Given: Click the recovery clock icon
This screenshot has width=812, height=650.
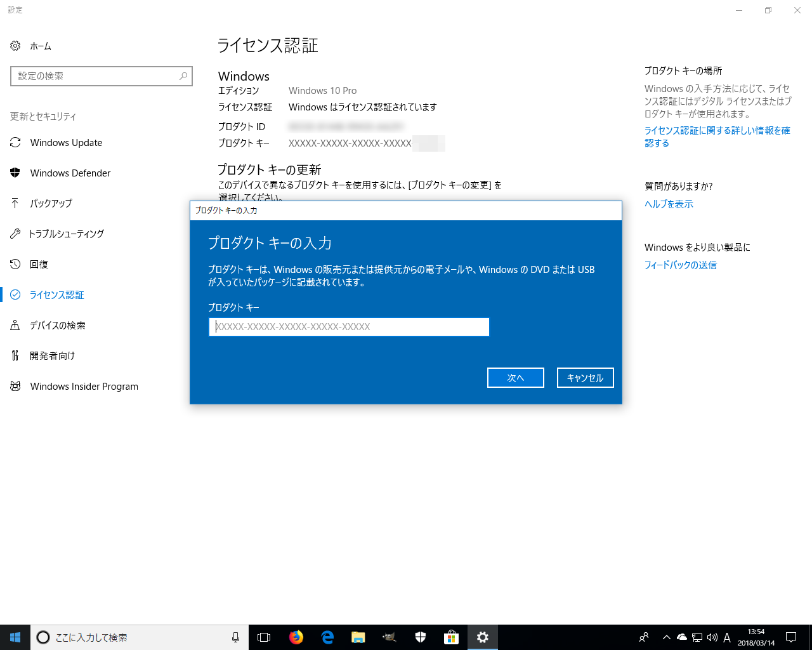Looking at the screenshot, I should point(15,264).
